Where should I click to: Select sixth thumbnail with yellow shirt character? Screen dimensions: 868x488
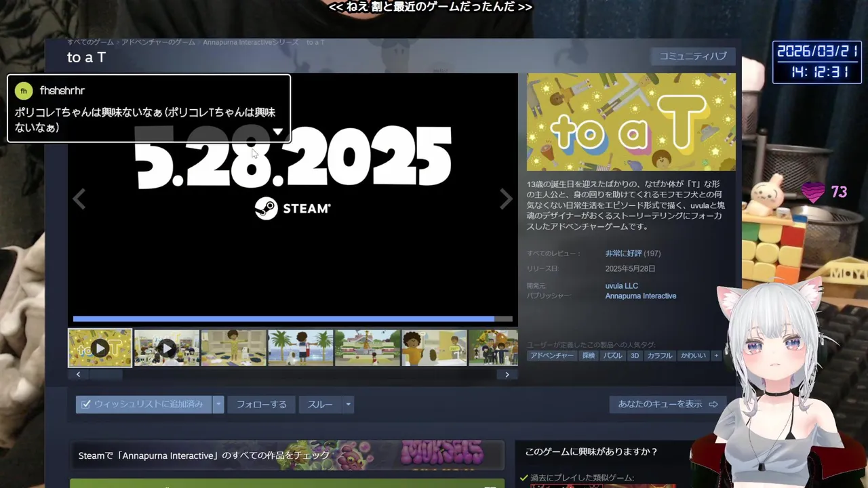tap(434, 348)
